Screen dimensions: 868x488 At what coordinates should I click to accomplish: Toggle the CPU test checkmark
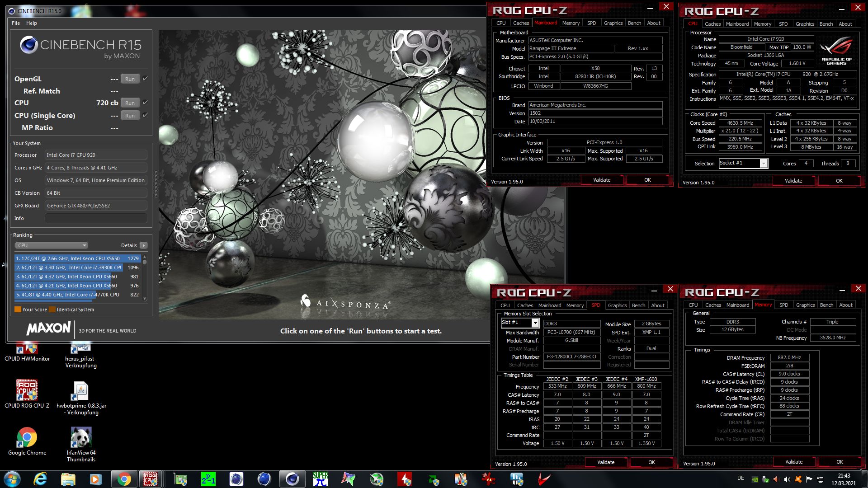pos(145,103)
